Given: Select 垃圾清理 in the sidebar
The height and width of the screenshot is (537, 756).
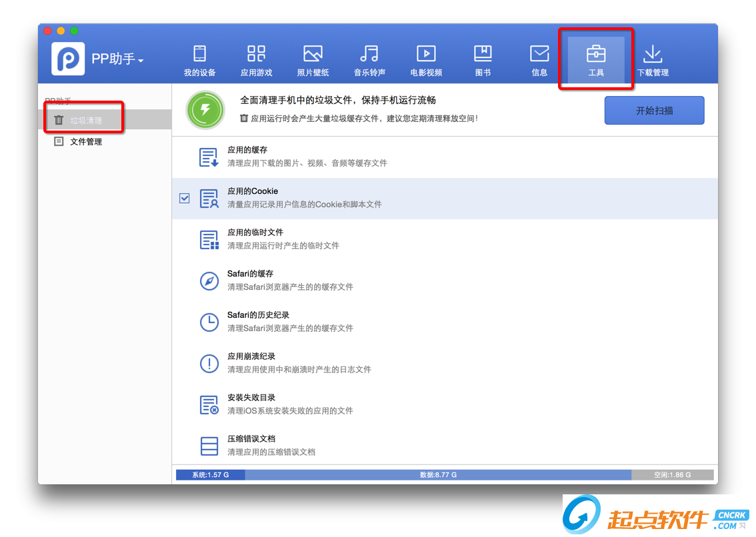Looking at the screenshot, I should (105, 120).
